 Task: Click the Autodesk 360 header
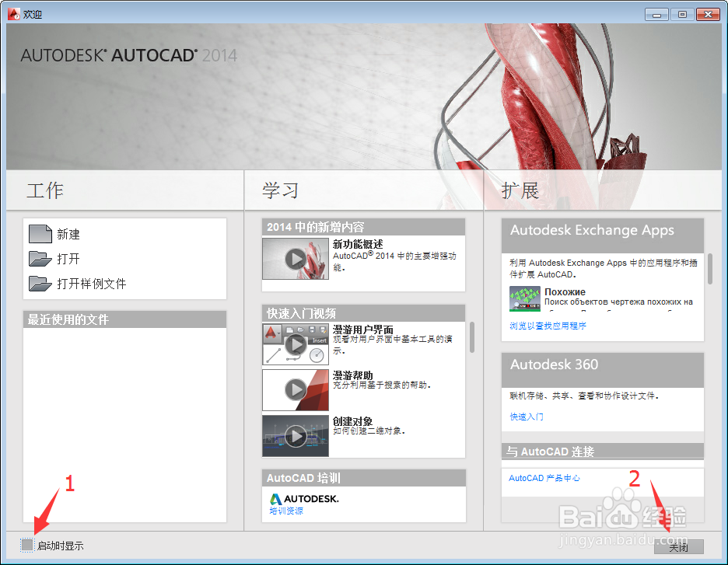click(603, 370)
